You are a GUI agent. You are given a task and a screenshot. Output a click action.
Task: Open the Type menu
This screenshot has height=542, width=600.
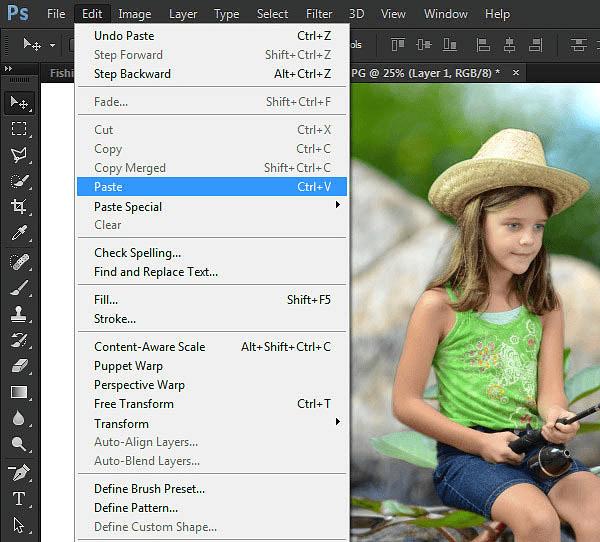click(x=227, y=14)
